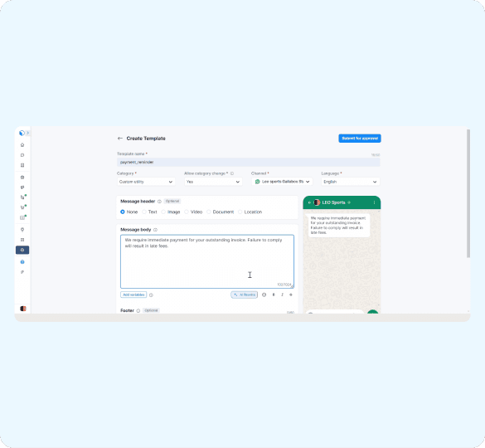This screenshot has height=448, width=485.
Task: Click the info icon beside Message header
Action: point(160,202)
